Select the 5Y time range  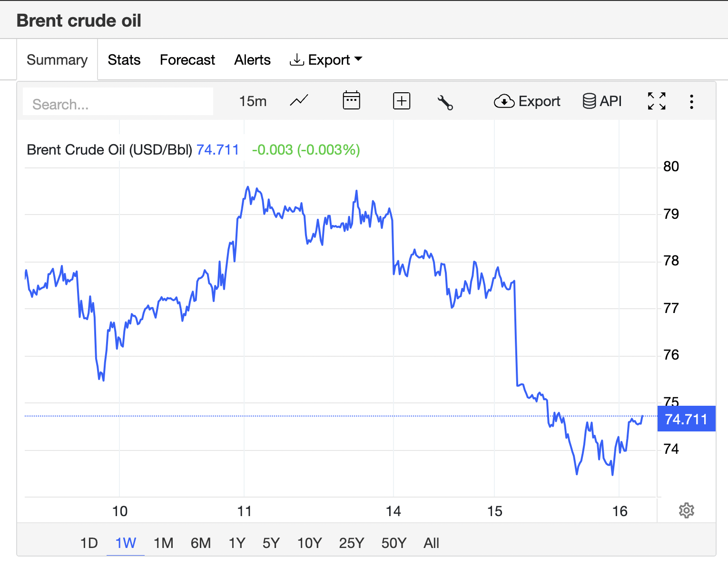point(271,543)
